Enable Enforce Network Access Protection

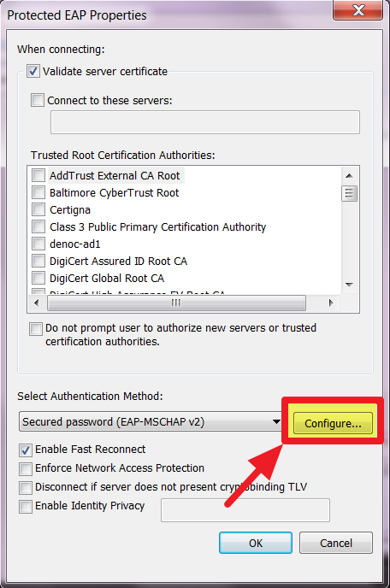pos(26,468)
